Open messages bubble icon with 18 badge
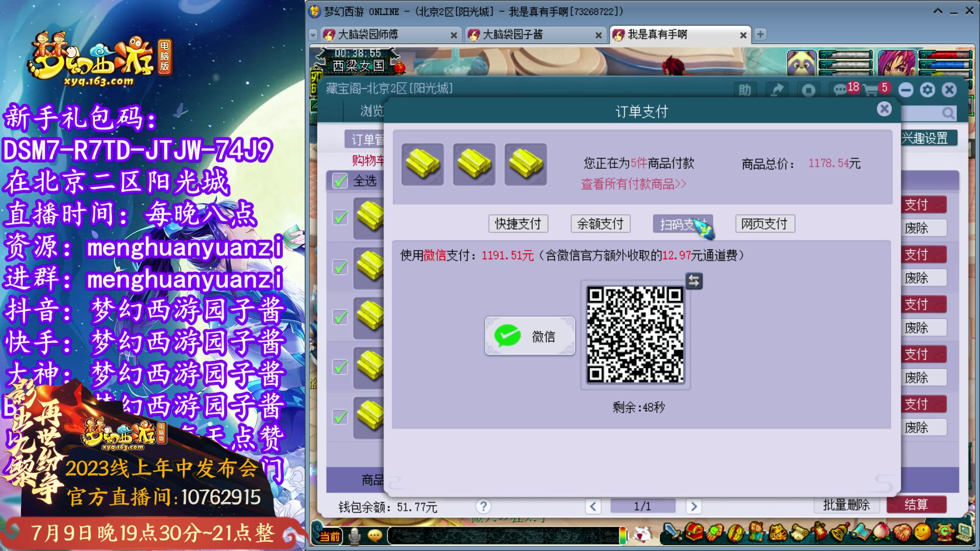 841,90
